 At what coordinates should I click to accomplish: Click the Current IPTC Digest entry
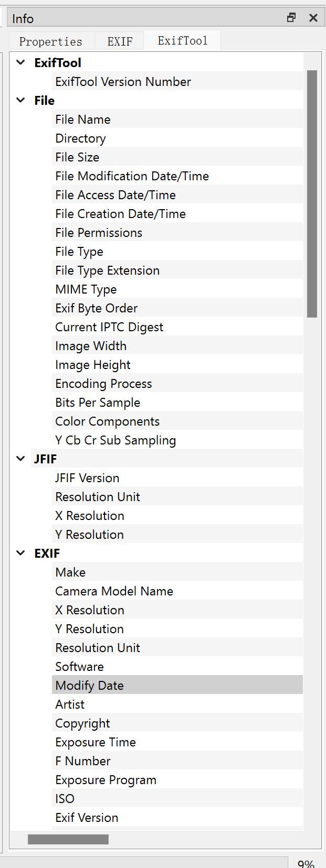[109, 327]
